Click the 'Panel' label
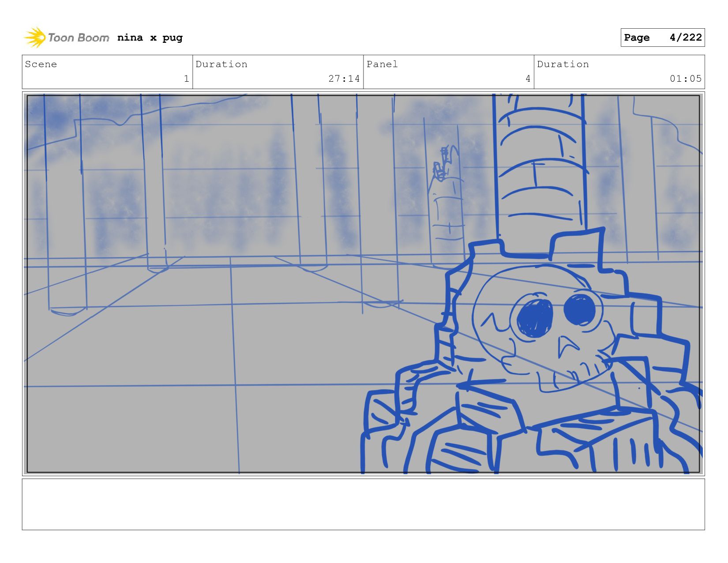The width and height of the screenshot is (728, 563). pyautogui.click(x=382, y=64)
